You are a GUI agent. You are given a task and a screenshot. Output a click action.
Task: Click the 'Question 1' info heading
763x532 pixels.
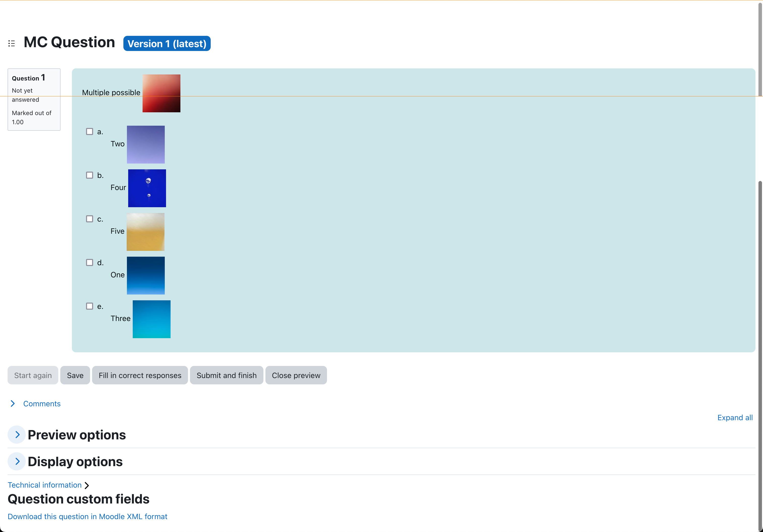(29, 78)
